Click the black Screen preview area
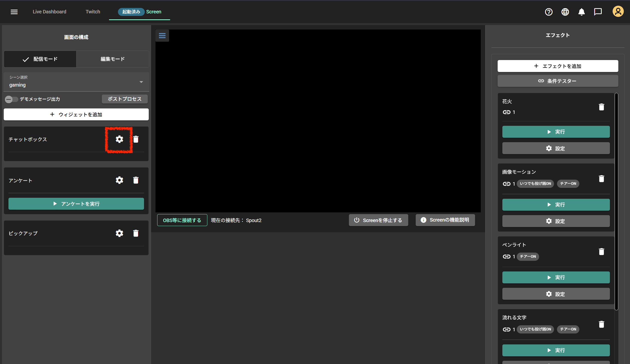 (318, 121)
